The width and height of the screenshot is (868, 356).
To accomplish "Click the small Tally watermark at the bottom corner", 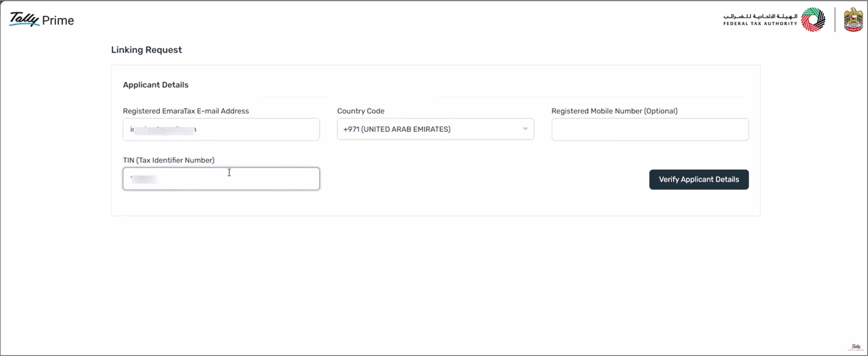I will 856,347.
